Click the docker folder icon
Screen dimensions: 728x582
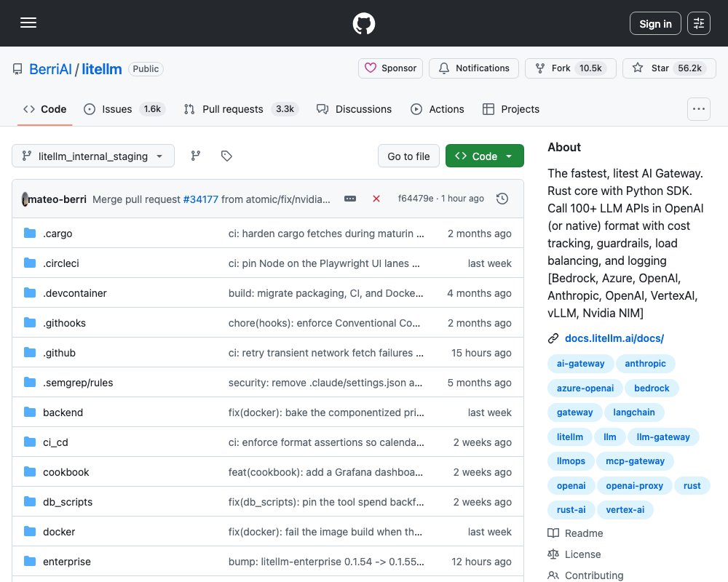(30, 531)
